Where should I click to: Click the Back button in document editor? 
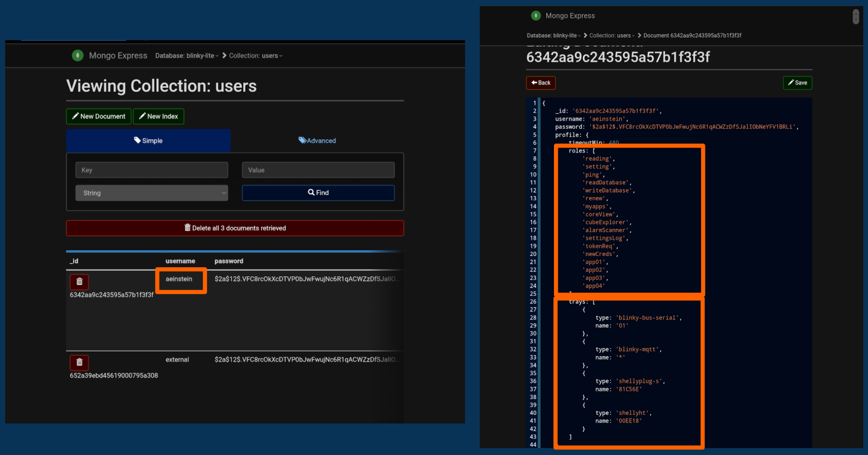point(541,82)
